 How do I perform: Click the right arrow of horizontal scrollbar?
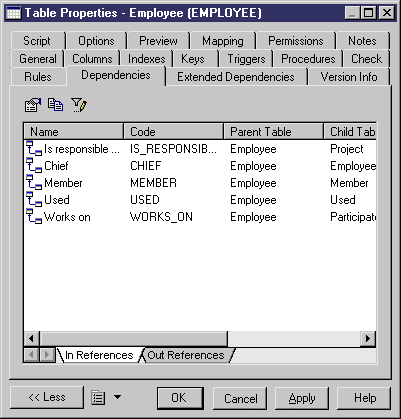click(x=368, y=339)
